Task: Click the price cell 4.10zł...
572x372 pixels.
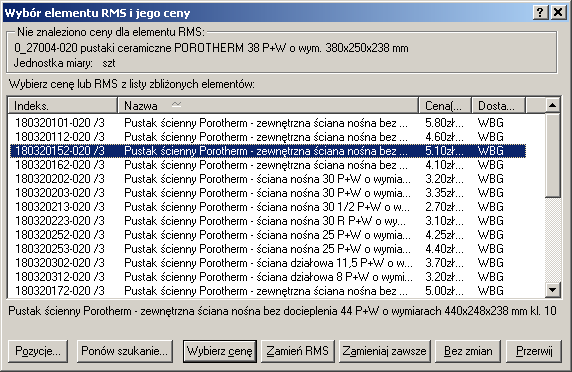Action: click(444, 165)
